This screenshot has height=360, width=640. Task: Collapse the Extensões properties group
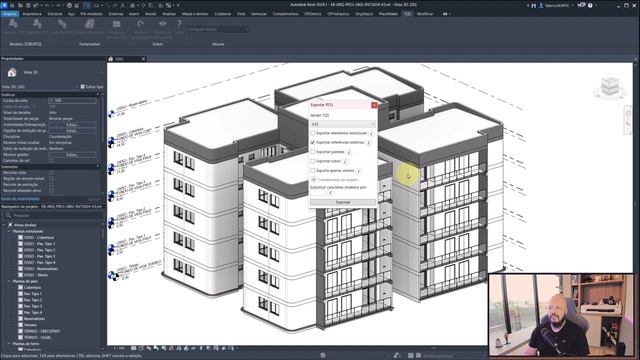98,167
